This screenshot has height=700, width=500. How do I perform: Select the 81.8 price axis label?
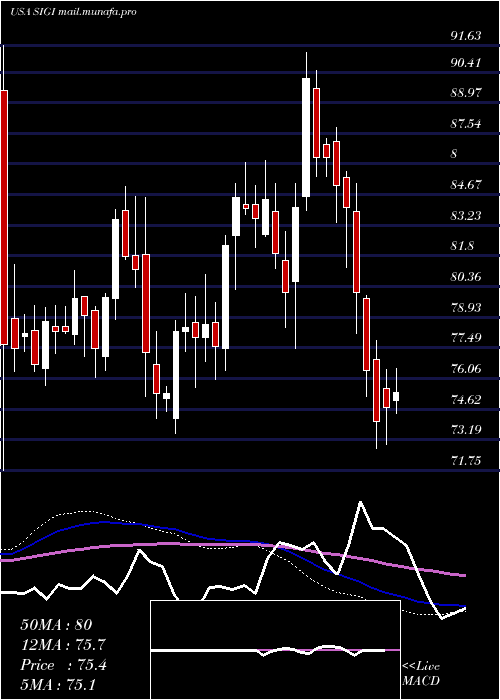click(x=462, y=246)
